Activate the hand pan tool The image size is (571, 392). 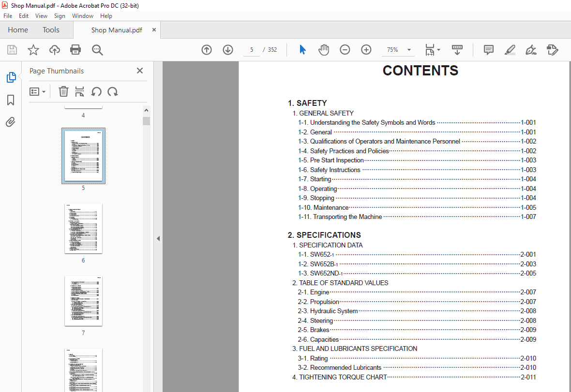click(323, 50)
